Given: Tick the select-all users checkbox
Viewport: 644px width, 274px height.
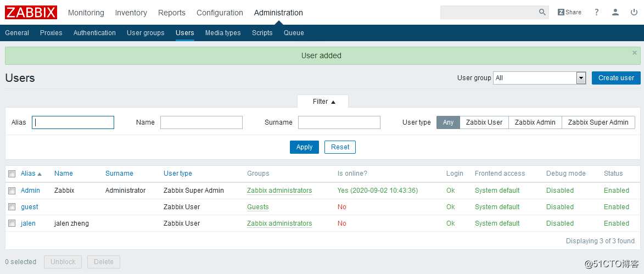Looking at the screenshot, I should 12,174.
